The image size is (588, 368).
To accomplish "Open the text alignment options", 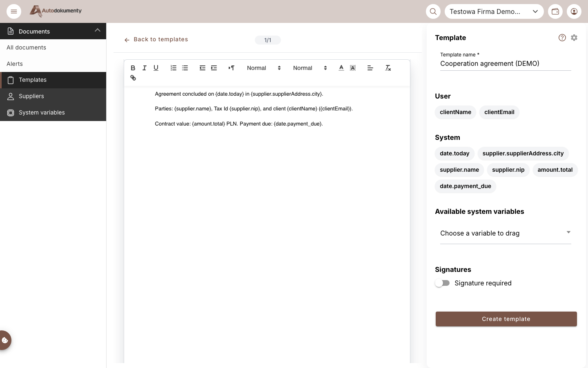I will point(370,68).
